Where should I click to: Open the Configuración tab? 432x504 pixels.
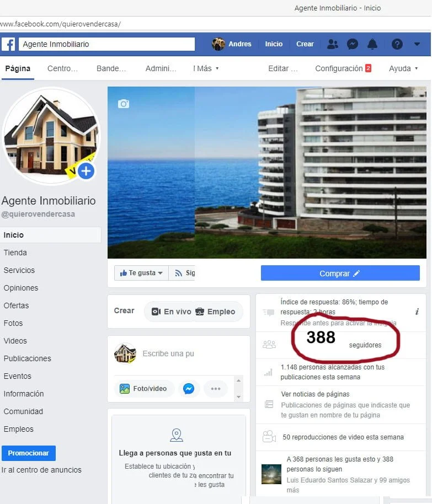coord(343,68)
